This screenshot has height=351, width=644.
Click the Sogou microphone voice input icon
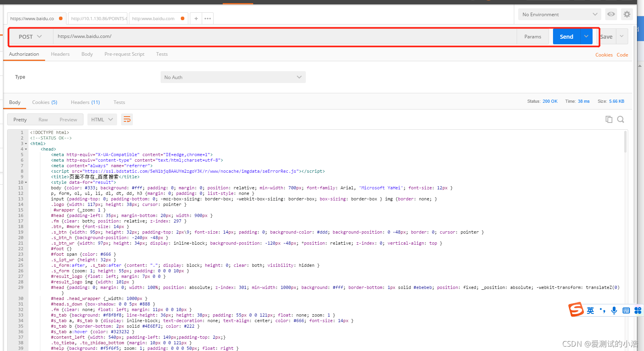(x=614, y=311)
